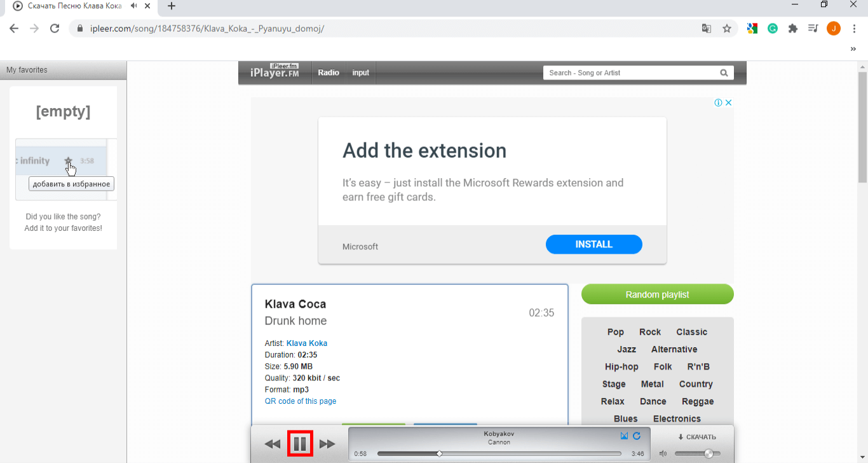Select the Stage genre

click(x=614, y=384)
